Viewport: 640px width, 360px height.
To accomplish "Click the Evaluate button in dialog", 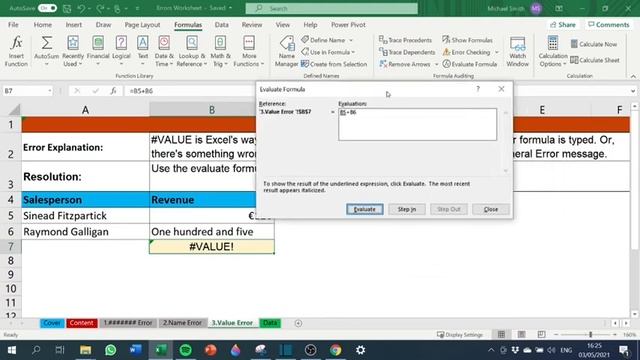I will point(365,209).
